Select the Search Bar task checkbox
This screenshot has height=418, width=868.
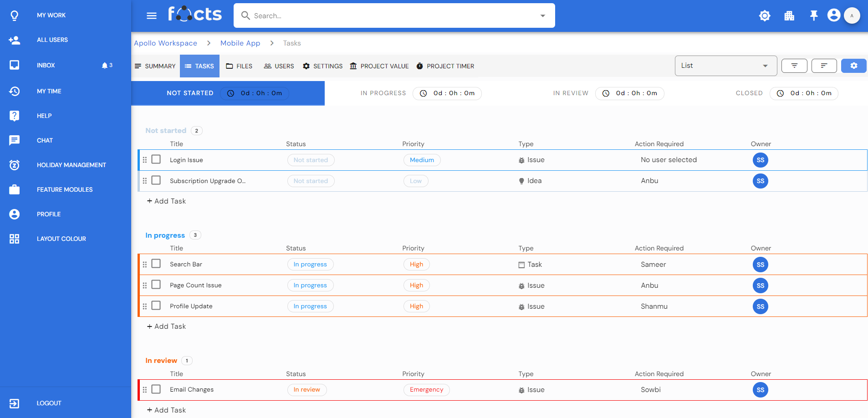pyautogui.click(x=156, y=264)
